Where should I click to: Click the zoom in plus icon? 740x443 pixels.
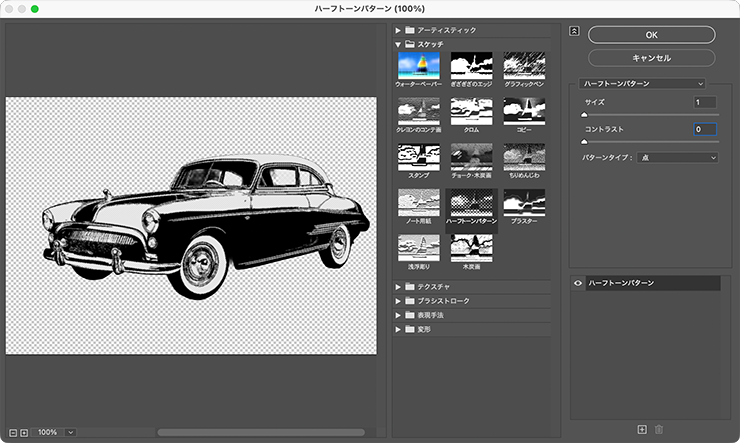(23, 432)
